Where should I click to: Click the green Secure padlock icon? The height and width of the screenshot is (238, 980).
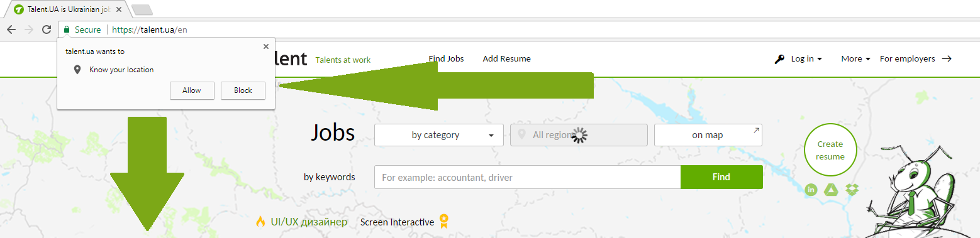click(67, 30)
